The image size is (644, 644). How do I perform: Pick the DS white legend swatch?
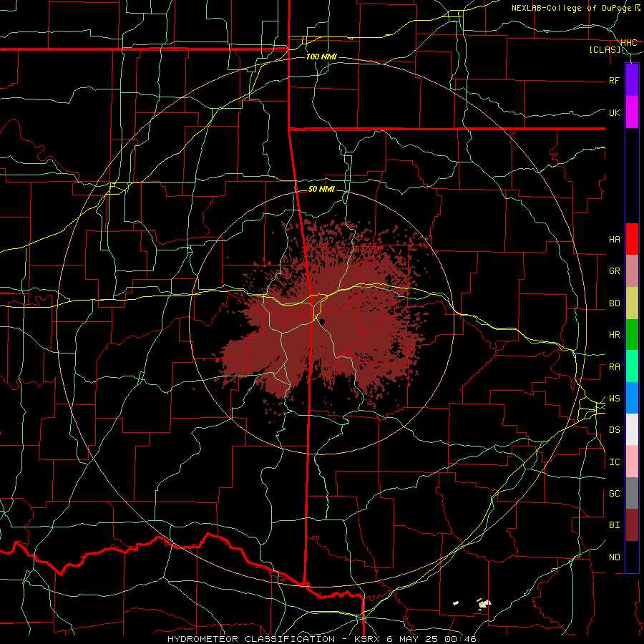[x=632, y=429]
